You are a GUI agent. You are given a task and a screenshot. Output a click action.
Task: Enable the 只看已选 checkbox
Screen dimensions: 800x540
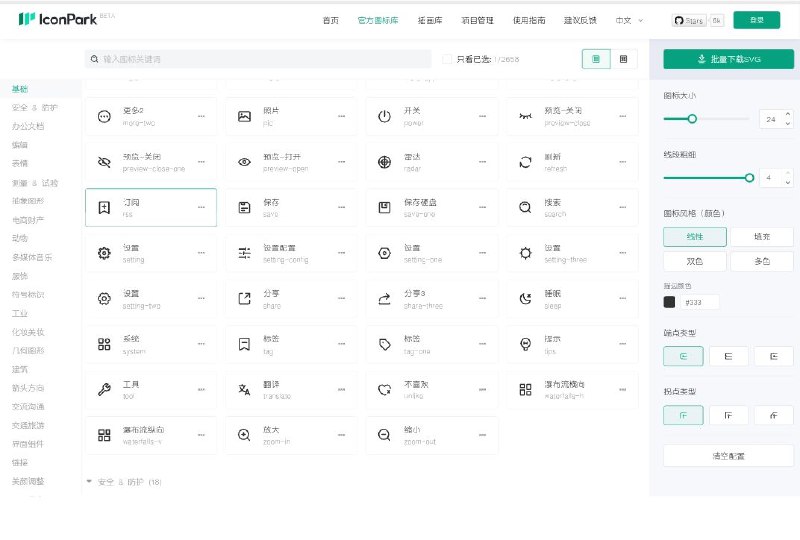[x=447, y=60]
